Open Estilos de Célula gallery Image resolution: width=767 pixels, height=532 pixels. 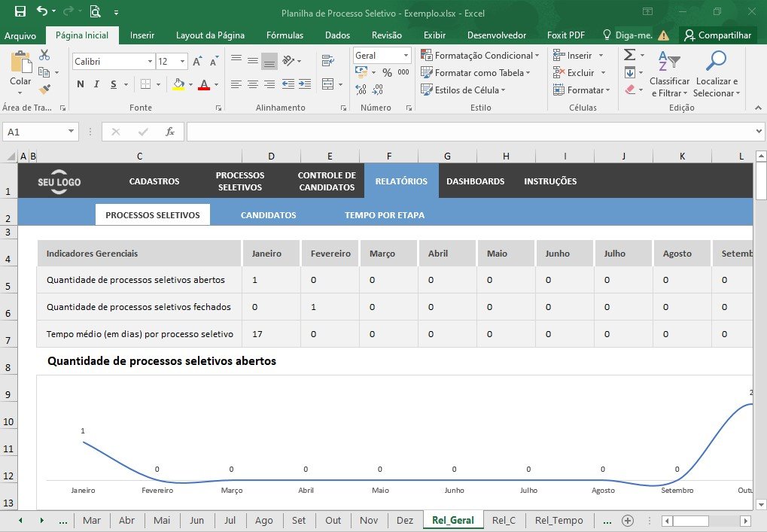463,90
